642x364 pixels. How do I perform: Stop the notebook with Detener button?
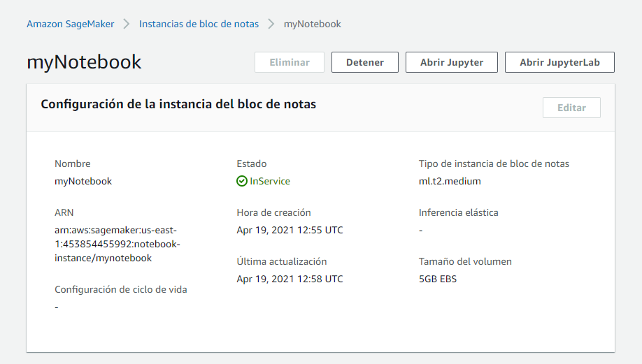pyautogui.click(x=365, y=62)
